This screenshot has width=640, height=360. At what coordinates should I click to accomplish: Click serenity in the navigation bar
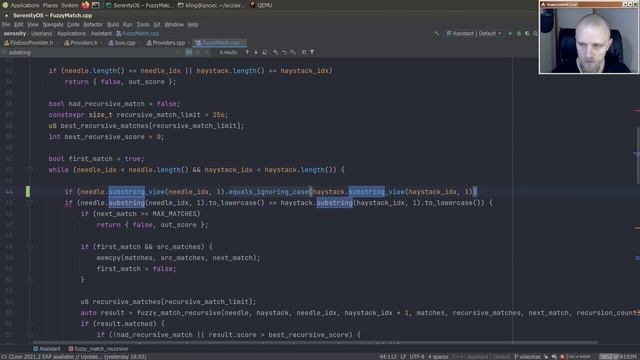15,33
